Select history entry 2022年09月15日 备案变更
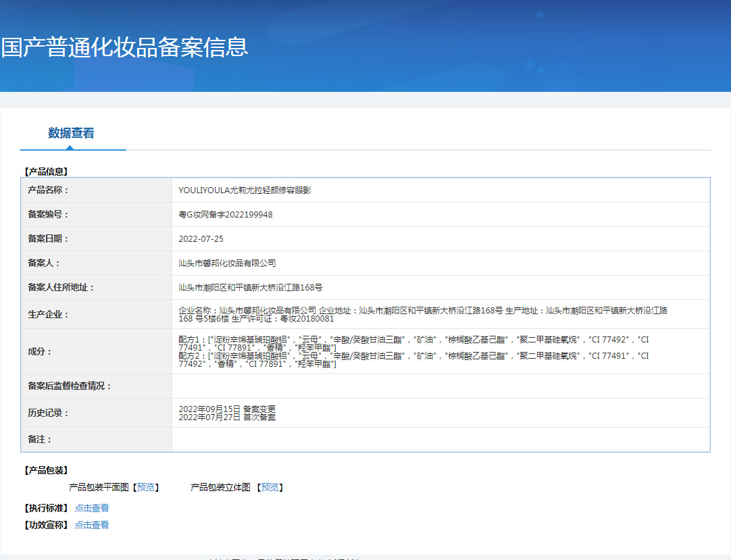The height and width of the screenshot is (560, 731). point(227,409)
